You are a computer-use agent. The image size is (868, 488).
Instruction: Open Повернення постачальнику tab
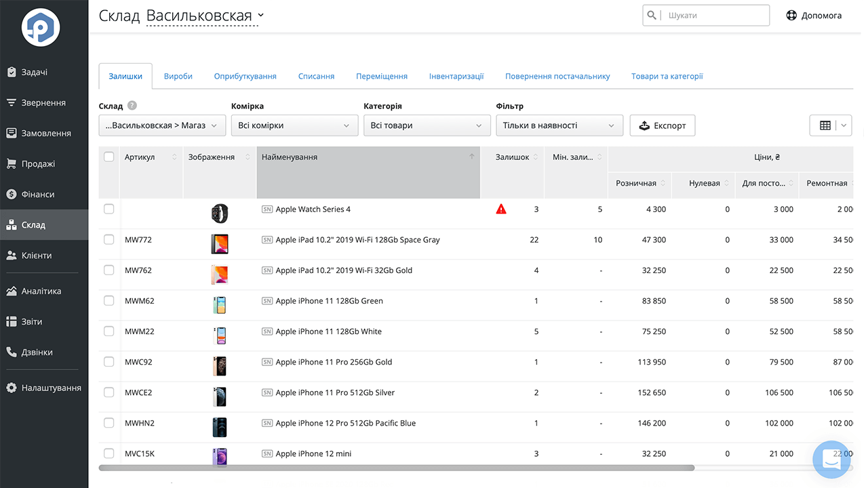point(557,76)
